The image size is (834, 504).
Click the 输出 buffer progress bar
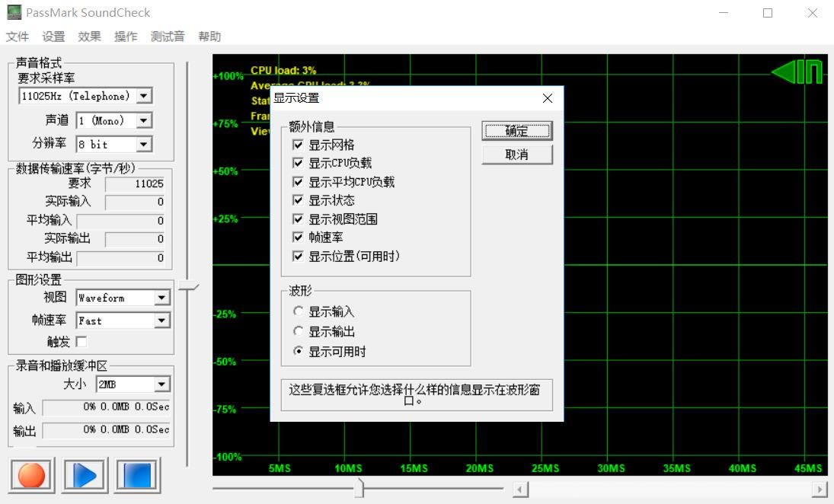pyautogui.click(x=107, y=429)
